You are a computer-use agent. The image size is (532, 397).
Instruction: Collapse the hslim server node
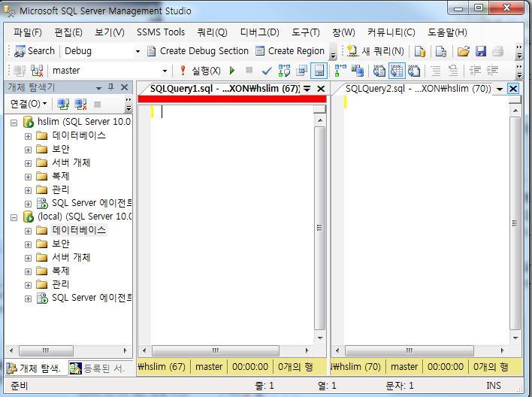point(14,123)
